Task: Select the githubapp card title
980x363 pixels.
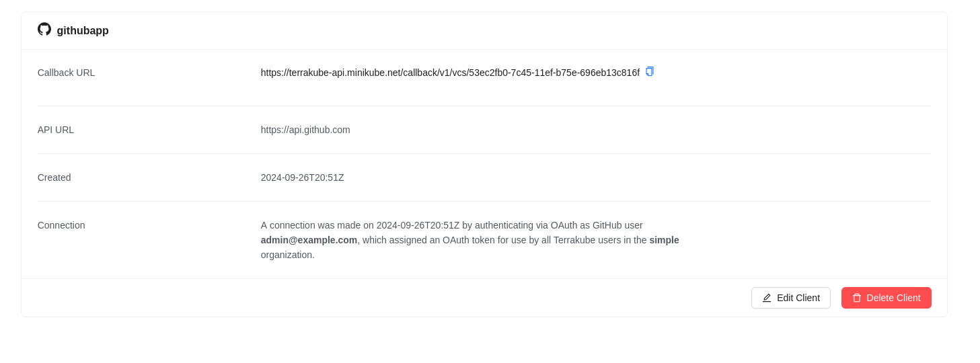Action: tap(83, 31)
